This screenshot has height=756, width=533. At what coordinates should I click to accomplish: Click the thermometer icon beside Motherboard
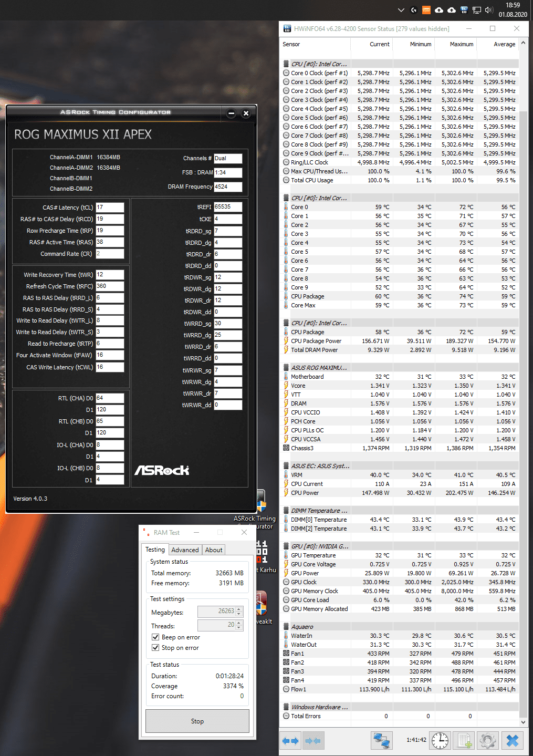pyautogui.click(x=286, y=377)
